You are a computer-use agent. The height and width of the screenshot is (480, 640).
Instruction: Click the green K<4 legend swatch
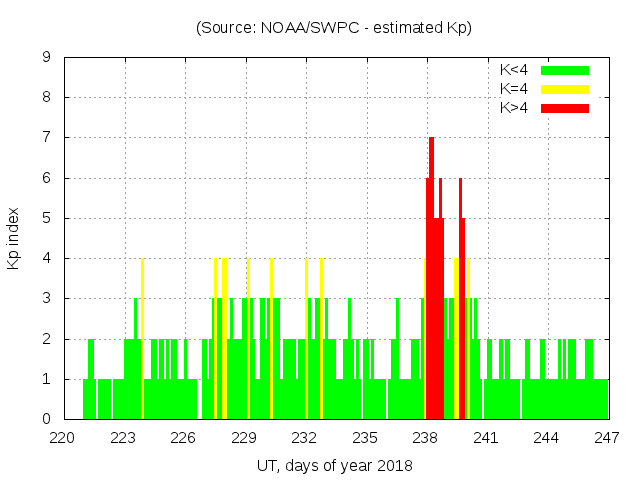click(x=565, y=70)
